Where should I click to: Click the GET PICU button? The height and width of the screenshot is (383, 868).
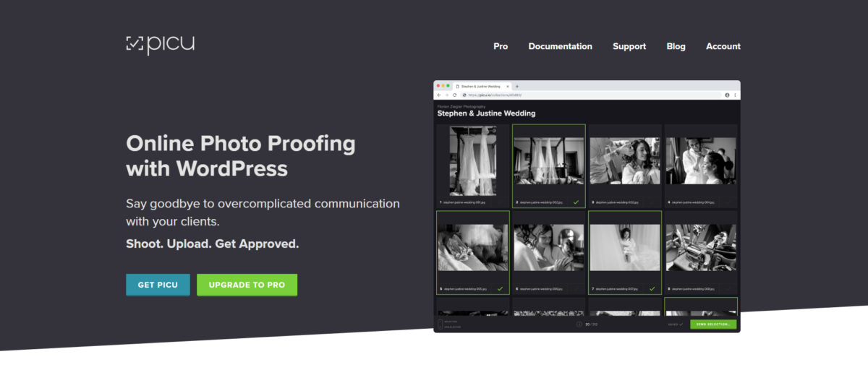[158, 285]
